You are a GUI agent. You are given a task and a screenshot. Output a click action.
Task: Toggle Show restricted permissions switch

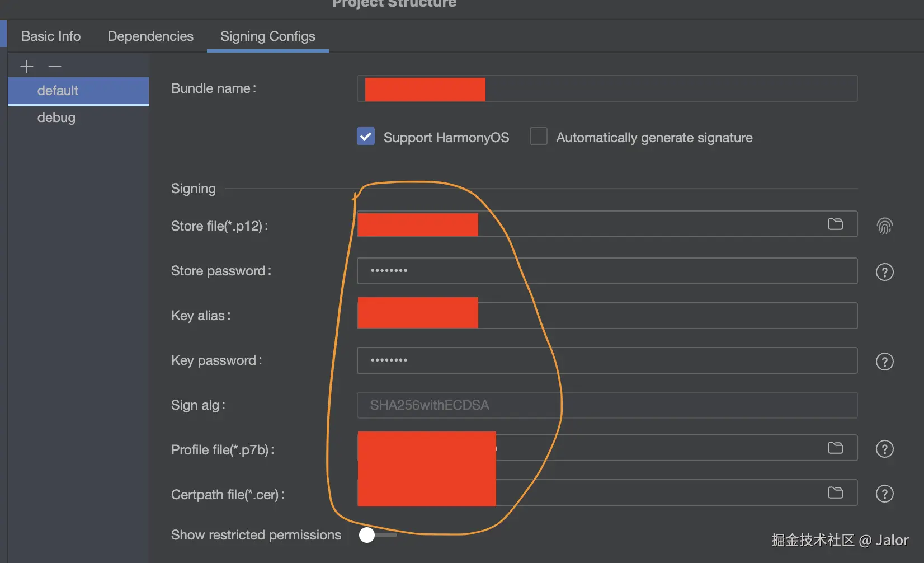point(378,535)
